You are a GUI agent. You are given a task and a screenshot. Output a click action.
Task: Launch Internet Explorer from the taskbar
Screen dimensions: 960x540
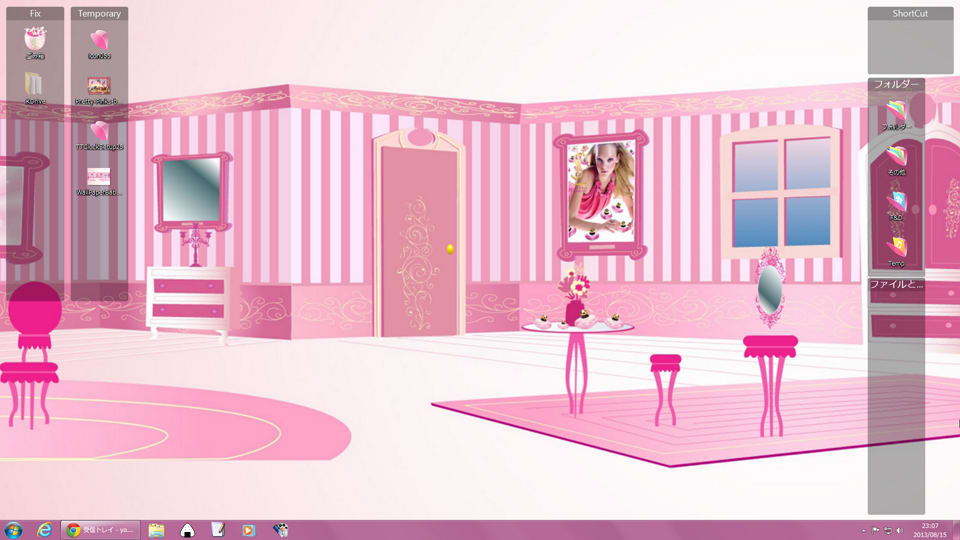coord(44,530)
